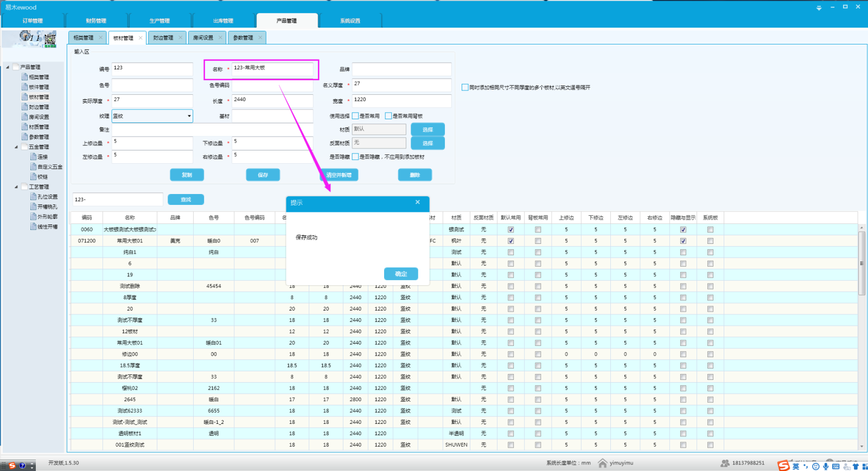868x471 pixels.
Task: Click the scroll-down arrow of the table
Action: (861, 447)
